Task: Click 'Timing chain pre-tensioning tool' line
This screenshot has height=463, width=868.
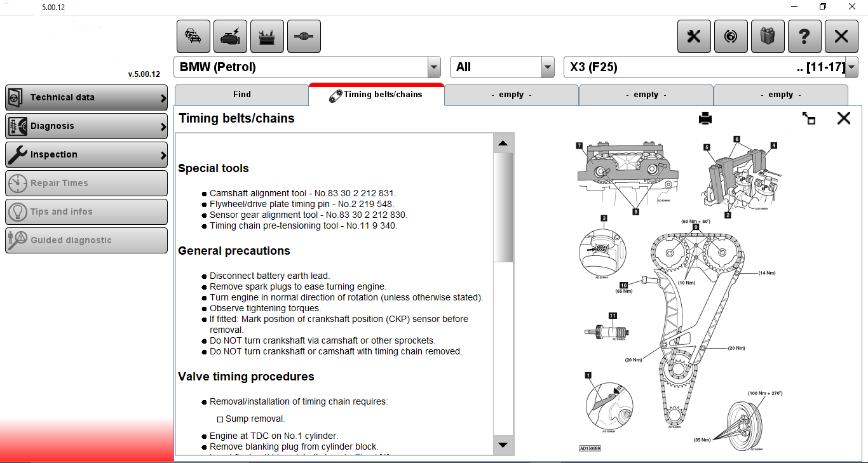Action: pos(304,225)
